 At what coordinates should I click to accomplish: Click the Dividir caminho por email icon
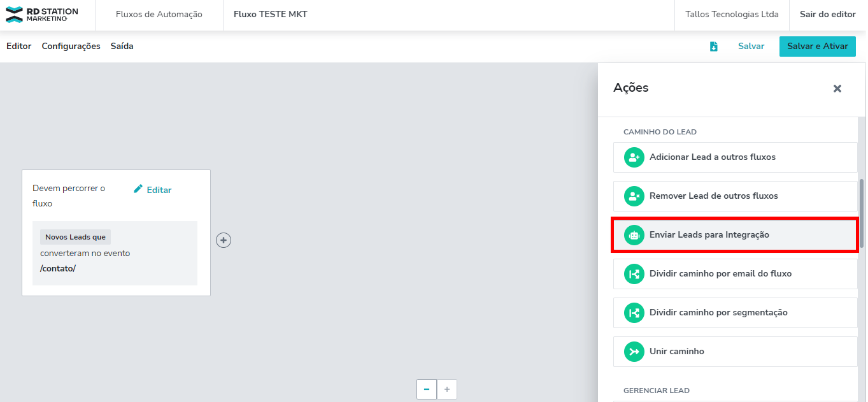coord(634,274)
